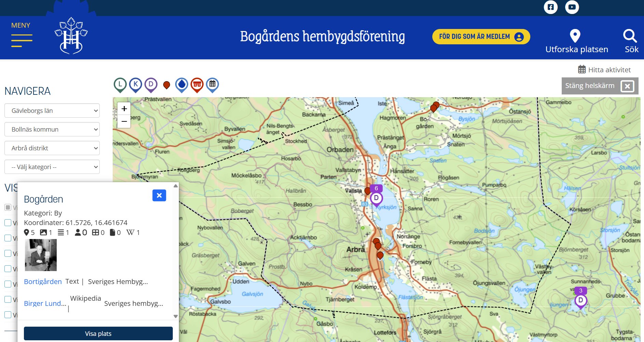Toggle the first unchecked Vi checkbox

click(8, 223)
